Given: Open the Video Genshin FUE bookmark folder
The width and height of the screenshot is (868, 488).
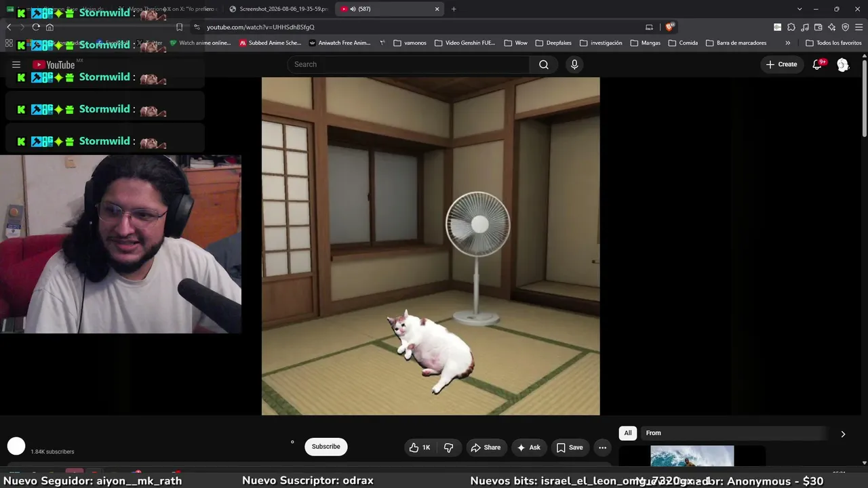Looking at the screenshot, I should point(465,43).
